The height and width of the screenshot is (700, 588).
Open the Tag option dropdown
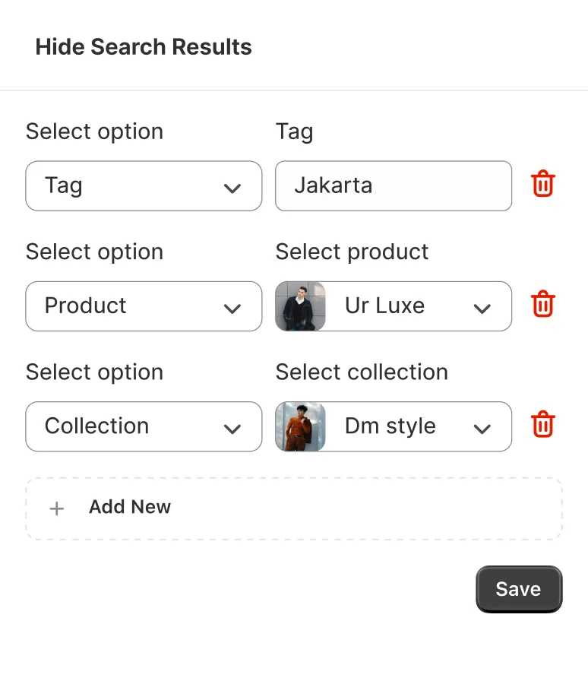pos(143,185)
